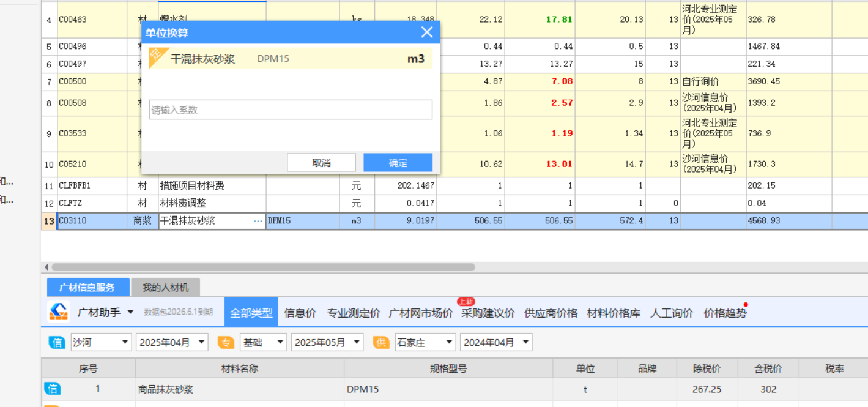Select code cell C03533
Viewport: 868px width, 407px height.
point(92,133)
